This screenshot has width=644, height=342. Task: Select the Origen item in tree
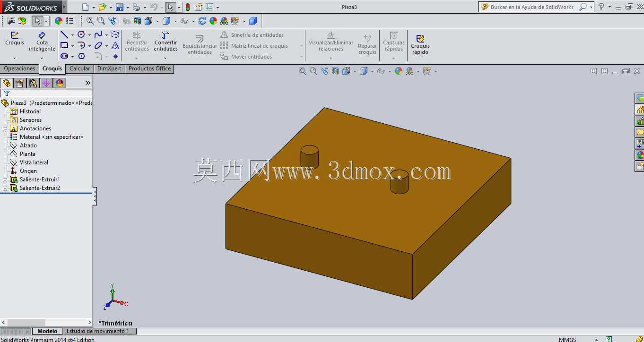28,171
